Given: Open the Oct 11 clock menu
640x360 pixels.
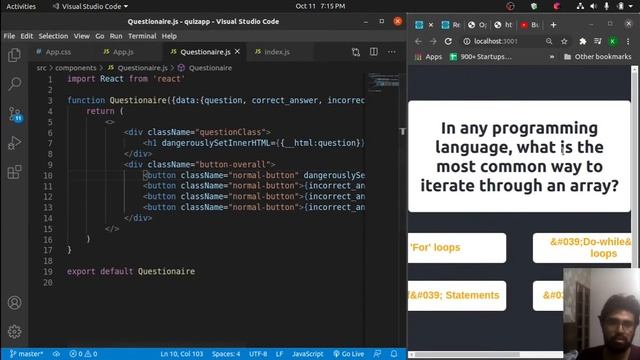Looking at the screenshot, I should (x=320, y=6).
